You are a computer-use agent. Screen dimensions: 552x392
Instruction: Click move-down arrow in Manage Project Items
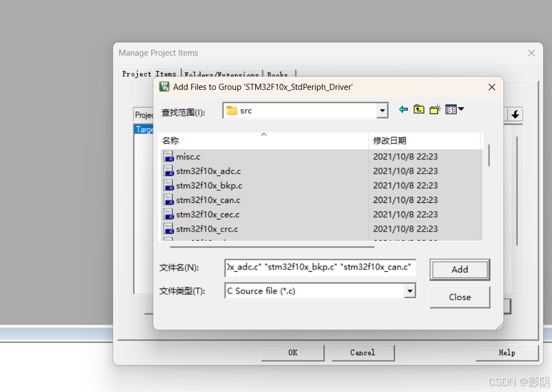click(x=516, y=114)
